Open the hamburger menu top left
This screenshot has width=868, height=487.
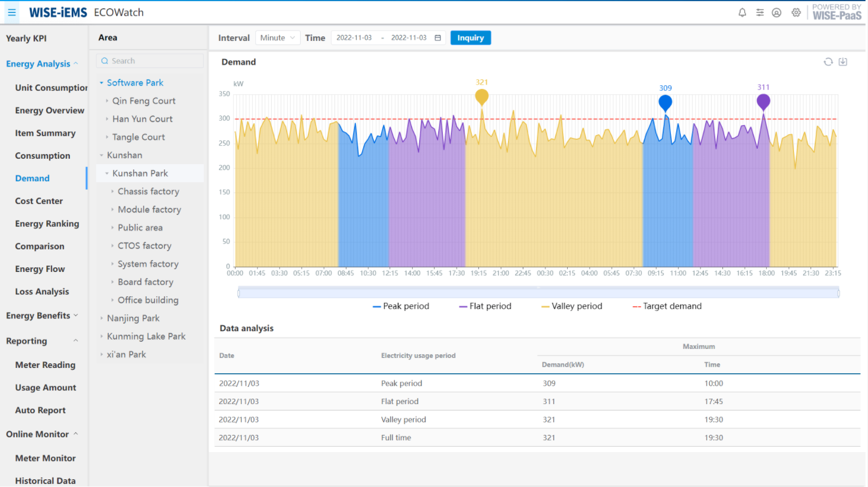pos(11,12)
